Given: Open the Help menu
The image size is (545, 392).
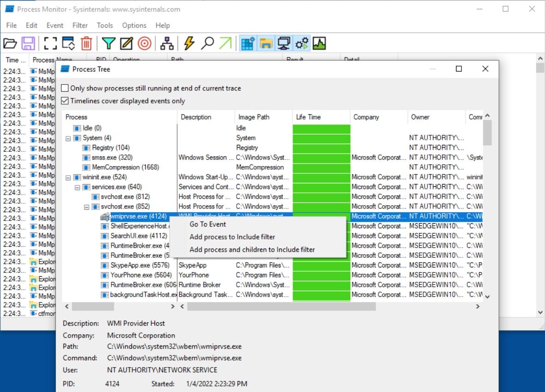Looking at the screenshot, I should click(x=162, y=25).
